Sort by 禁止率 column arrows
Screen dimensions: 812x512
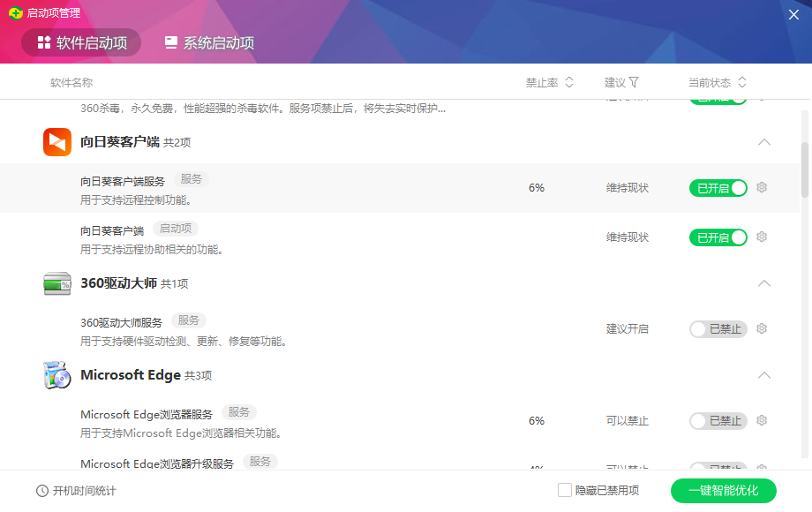569,82
